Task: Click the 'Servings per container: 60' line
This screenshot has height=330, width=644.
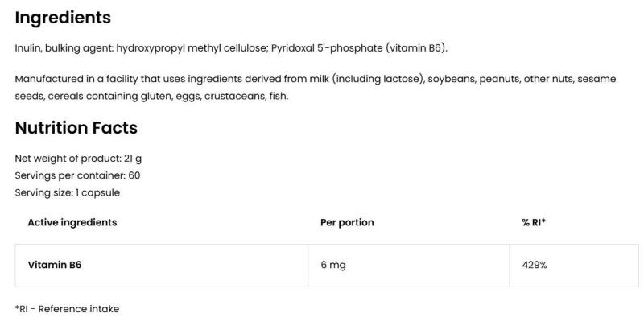Action: (78, 175)
